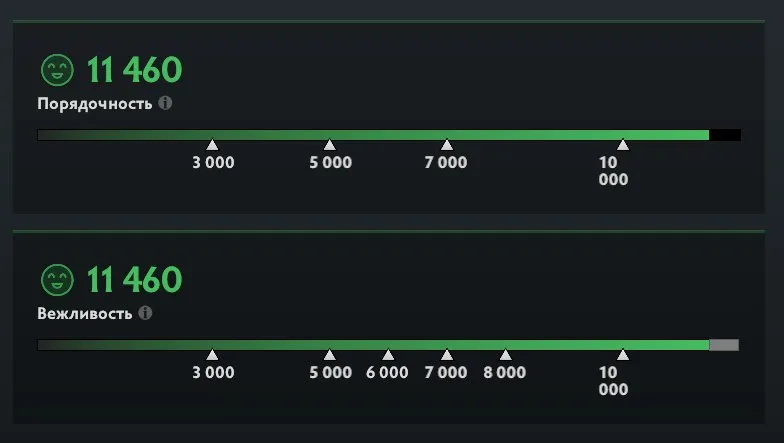The image size is (784, 443).
Task: Click the Порядочность label text
Action: point(94,104)
